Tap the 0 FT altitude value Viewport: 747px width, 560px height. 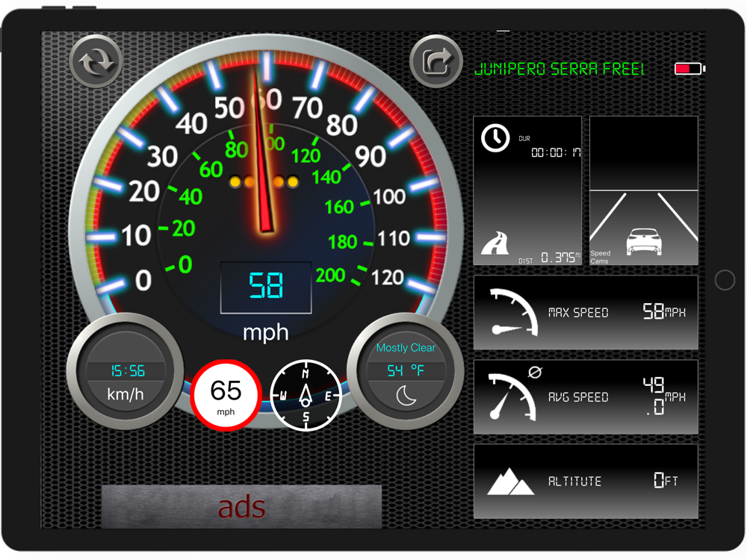666,480
